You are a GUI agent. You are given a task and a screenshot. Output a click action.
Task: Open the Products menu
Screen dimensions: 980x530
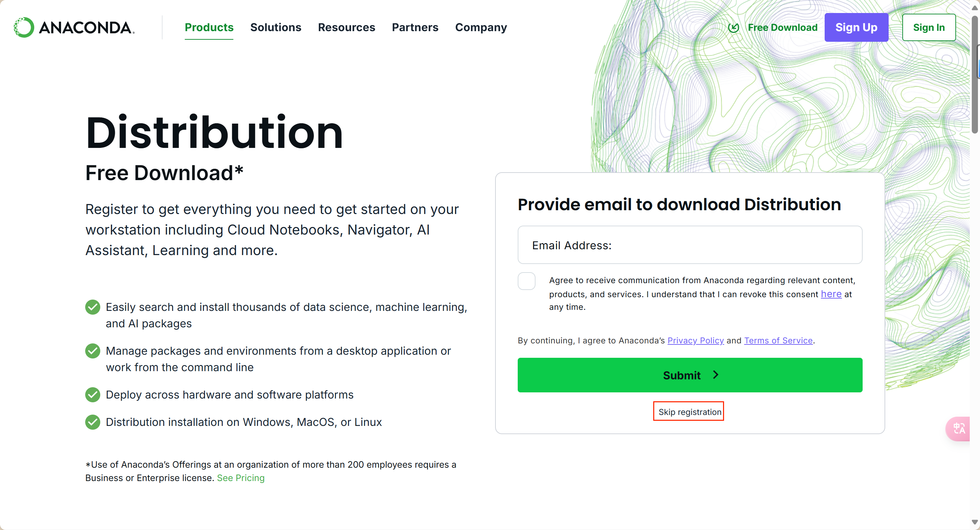[x=209, y=27]
